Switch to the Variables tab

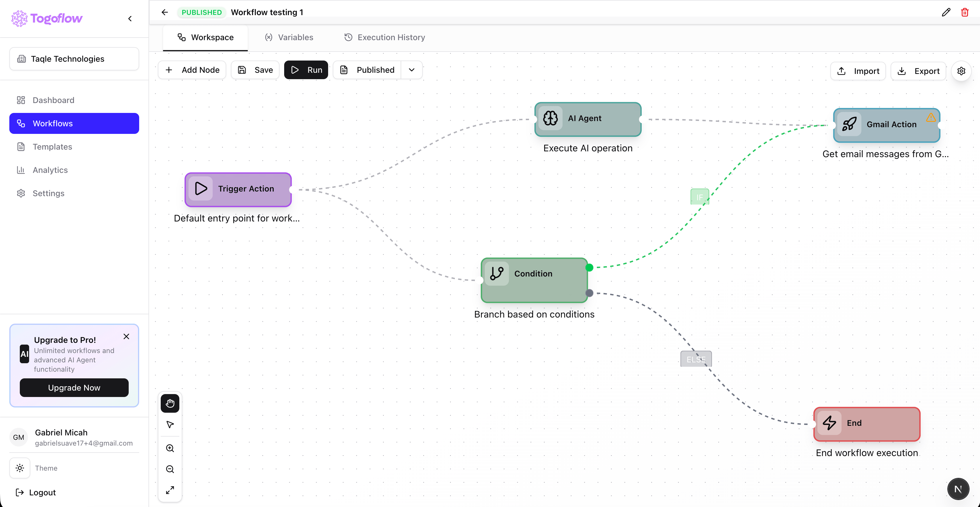289,37
